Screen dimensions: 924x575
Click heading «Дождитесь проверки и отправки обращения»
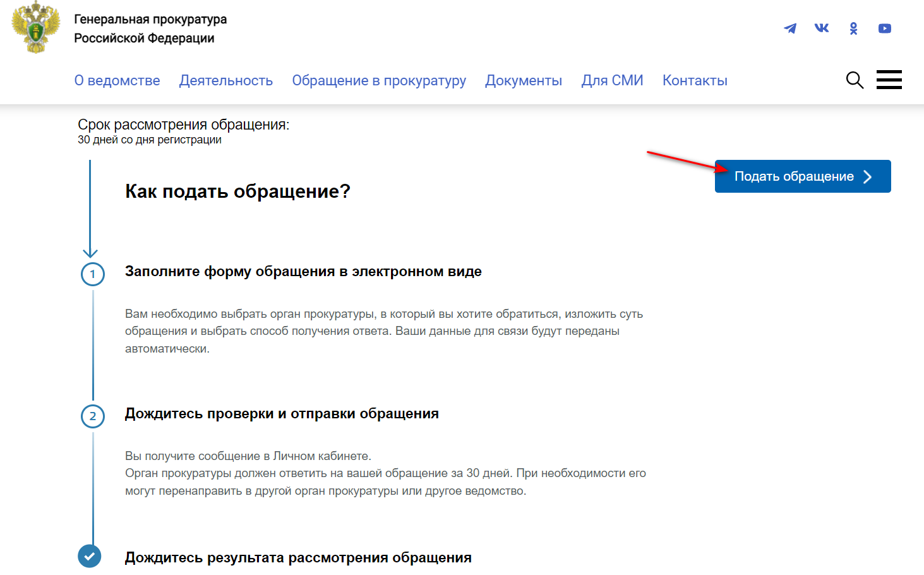pyautogui.click(x=282, y=414)
